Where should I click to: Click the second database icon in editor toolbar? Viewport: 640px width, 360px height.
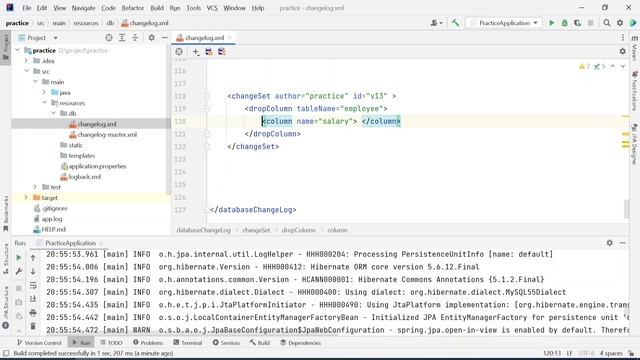(x=222, y=52)
